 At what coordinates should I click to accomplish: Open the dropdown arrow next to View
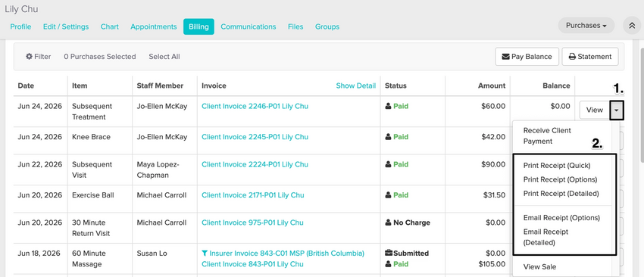tap(617, 110)
